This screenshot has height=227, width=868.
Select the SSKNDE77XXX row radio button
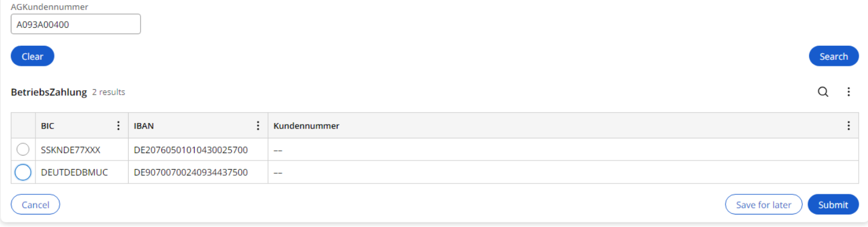coord(23,149)
